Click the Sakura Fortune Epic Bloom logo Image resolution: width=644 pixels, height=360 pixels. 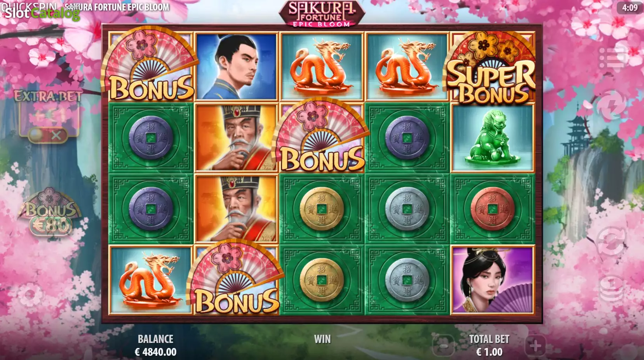pyautogui.click(x=322, y=14)
